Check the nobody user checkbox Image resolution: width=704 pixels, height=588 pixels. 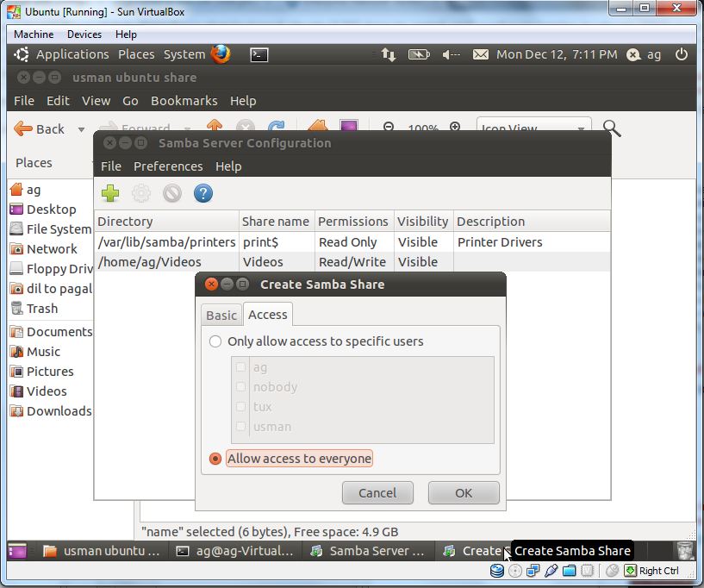240,387
